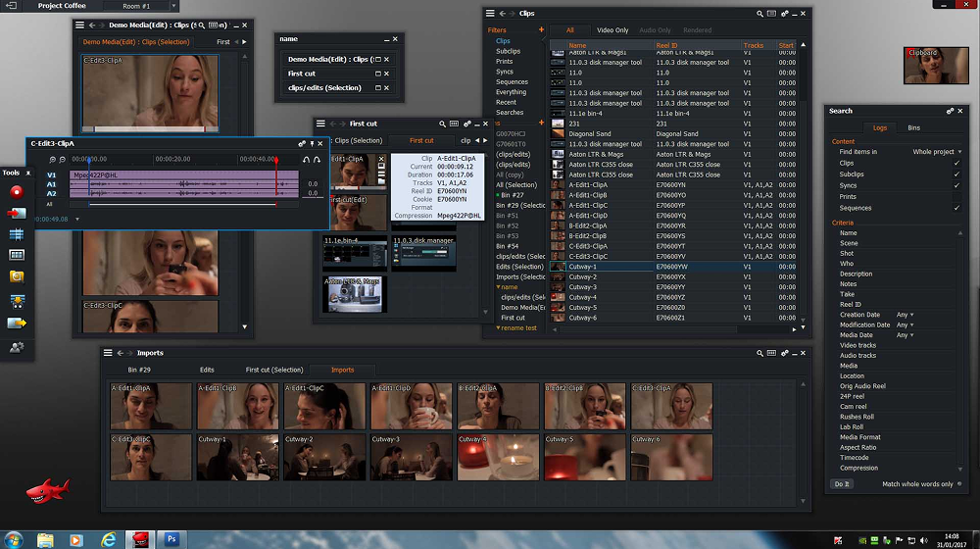
Task: Click the plus icon next to Filters
Action: click(541, 30)
